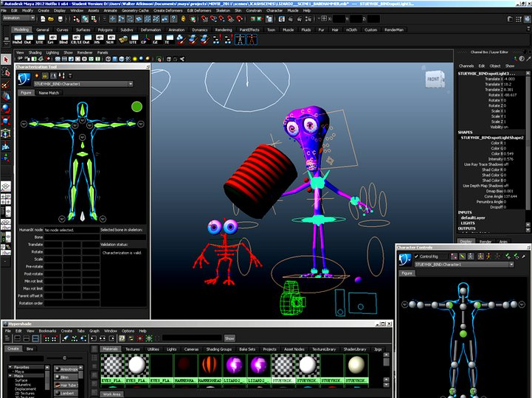Open the Create Deformers menu
The image size is (532, 398).
pyautogui.click(x=168, y=10)
